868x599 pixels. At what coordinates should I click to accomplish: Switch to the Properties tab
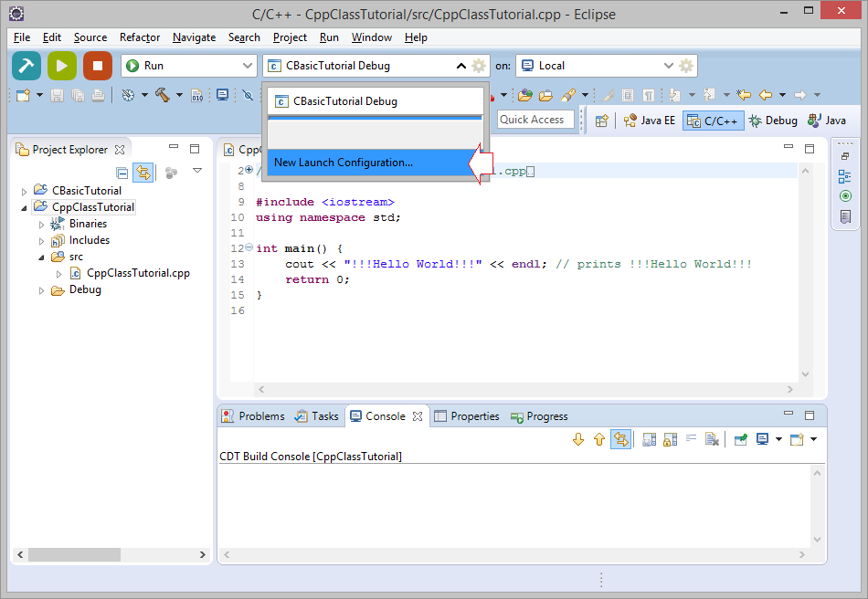click(467, 416)
